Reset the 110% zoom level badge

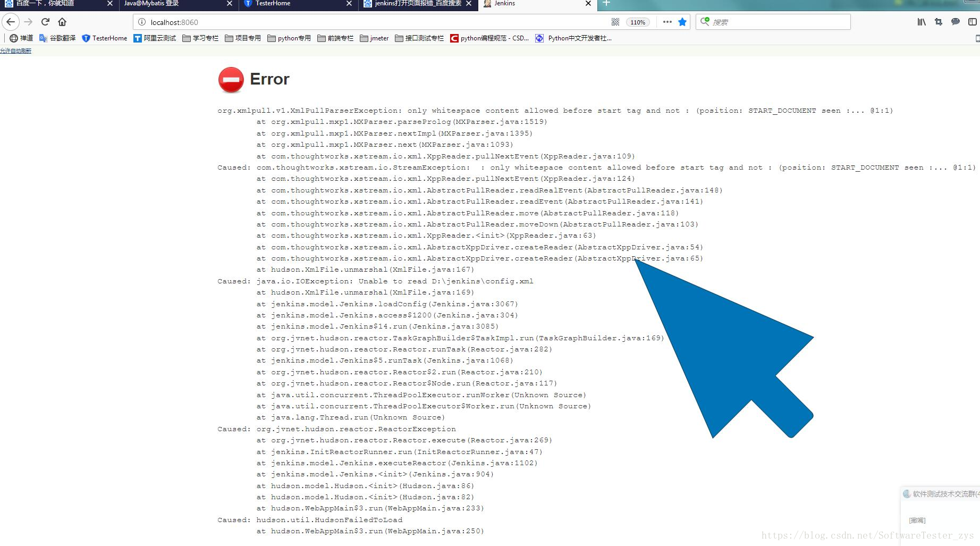pyautogui.click(x=638, y=22)
